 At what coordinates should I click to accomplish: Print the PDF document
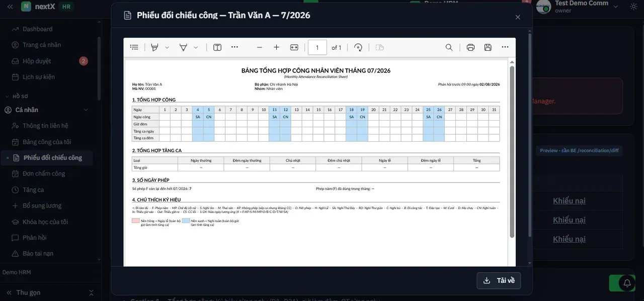tap(470, 47)
